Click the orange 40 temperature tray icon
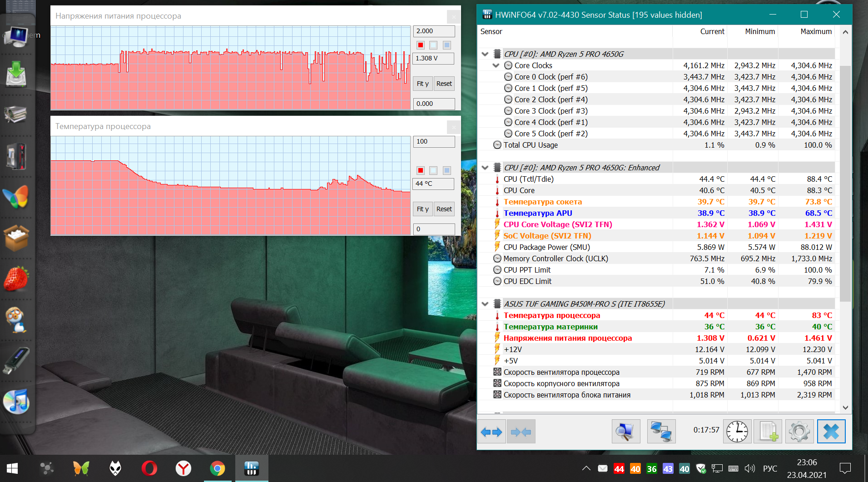This screenshot has width=868, height=482. (x=635, y=469)
